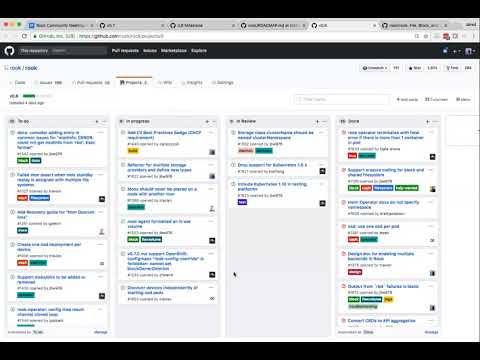Switch to the Pull requests repository tab
Image resolution: width=480 pixels, height=360 pixels.
point(91,82)
